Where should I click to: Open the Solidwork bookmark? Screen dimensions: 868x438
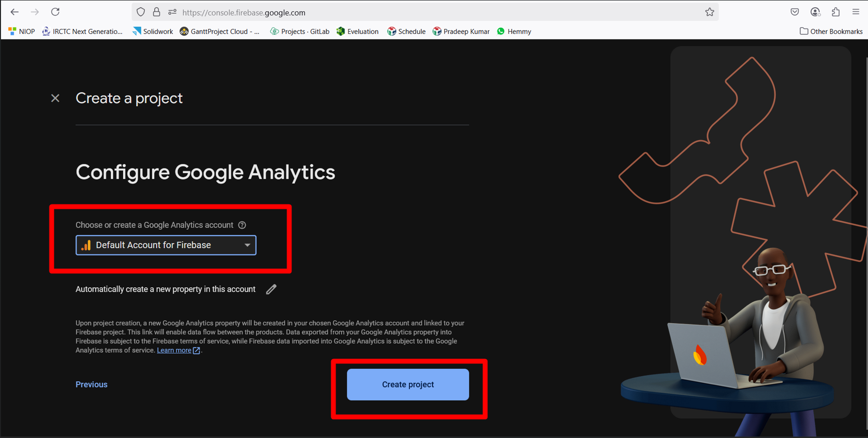pyautogui.click(x=153, y=31)
